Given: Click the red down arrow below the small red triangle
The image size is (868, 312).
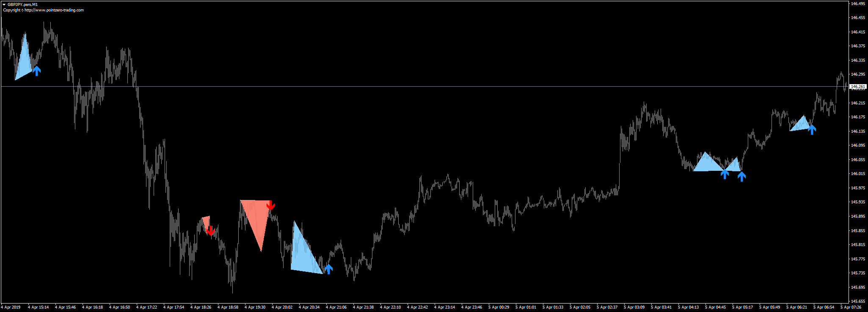Looking at the screenshot, I should pyautogui.click(x=210, y=231).
